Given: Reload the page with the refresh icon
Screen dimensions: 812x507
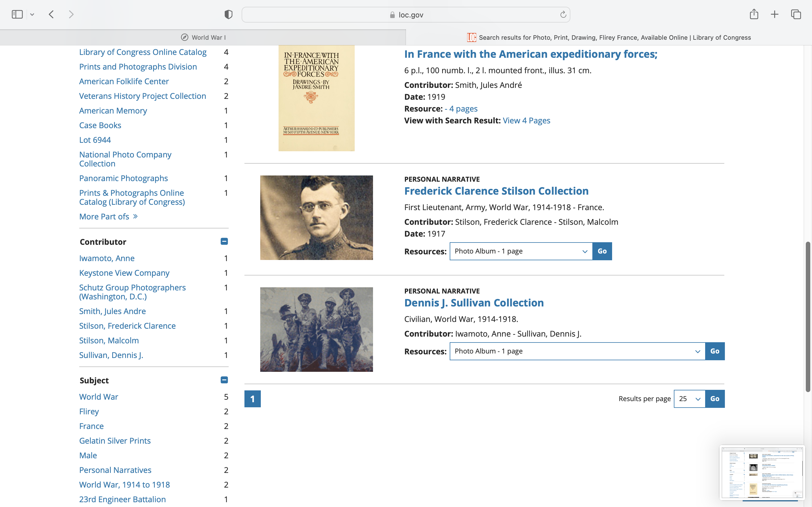Looking at the screenshot, I should click(x=563, y=14).
